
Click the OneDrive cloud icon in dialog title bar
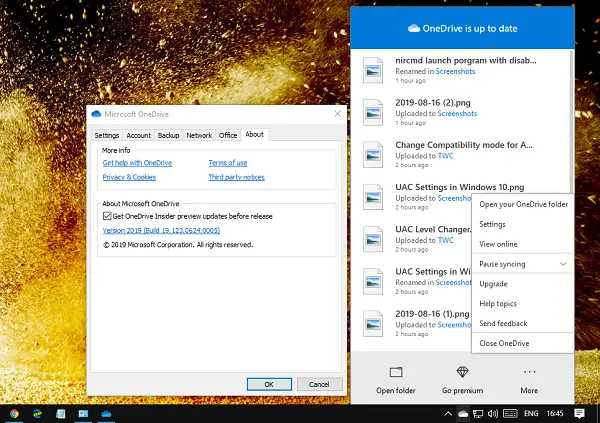coord(96,114)
